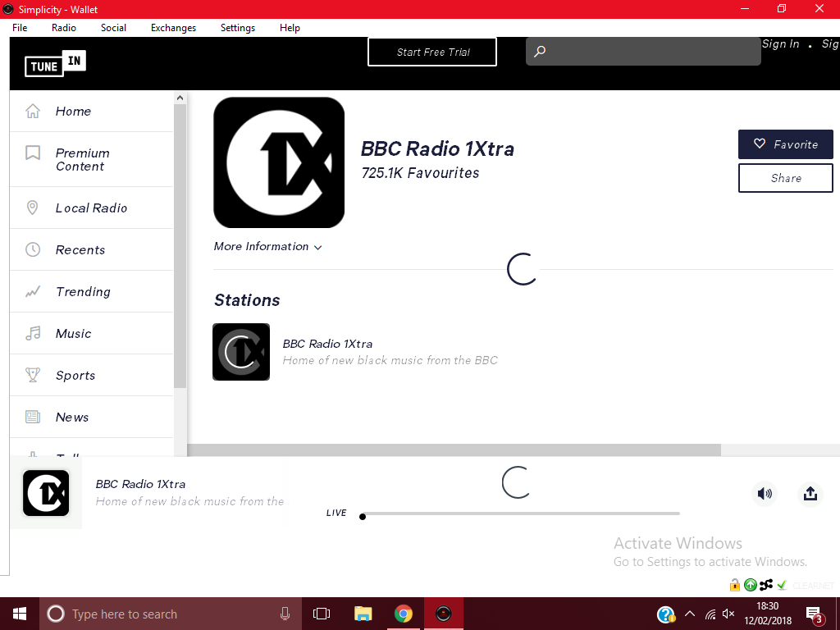This screenshot has height=630, width=840.
Task: Click the Local Radio pin icon
Action: pos(33,208)
